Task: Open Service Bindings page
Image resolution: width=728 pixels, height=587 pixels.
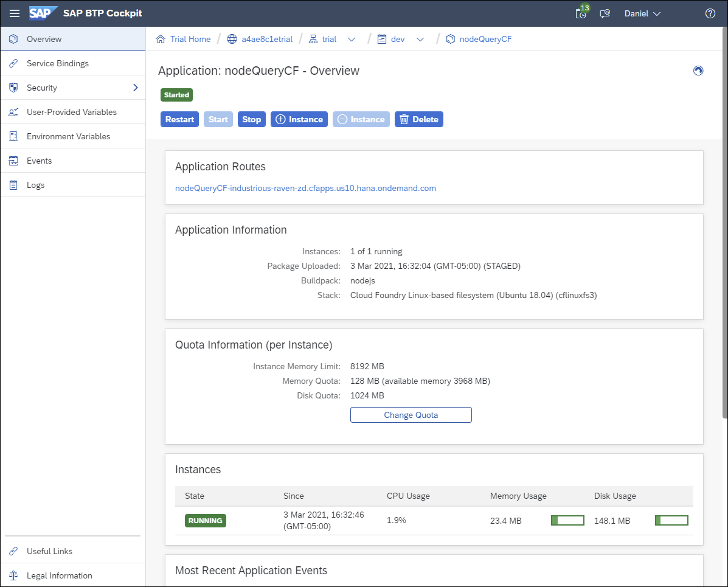Action: [x=73, y=63]
